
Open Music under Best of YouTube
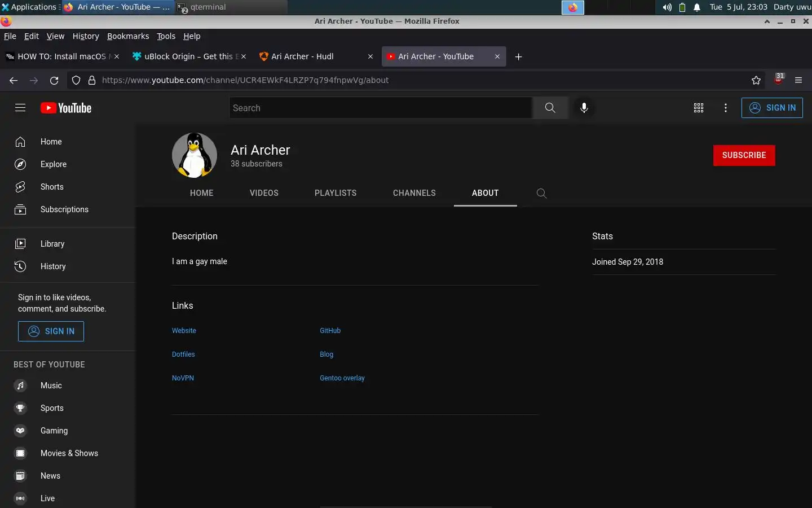click(x=68, y=386)
